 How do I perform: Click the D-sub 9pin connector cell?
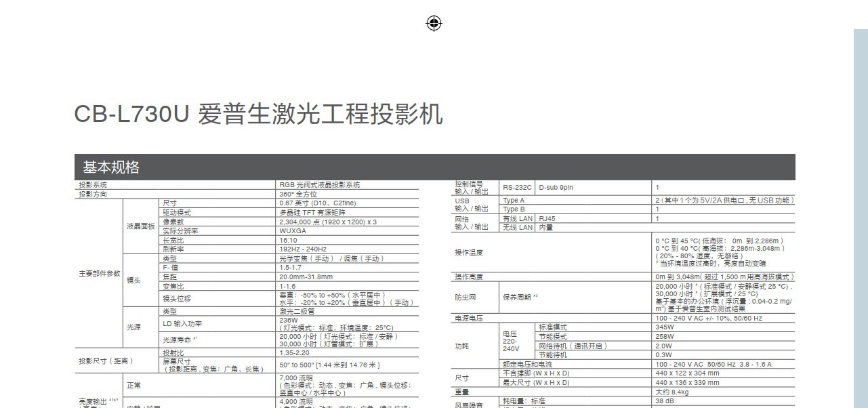point(556,187)
